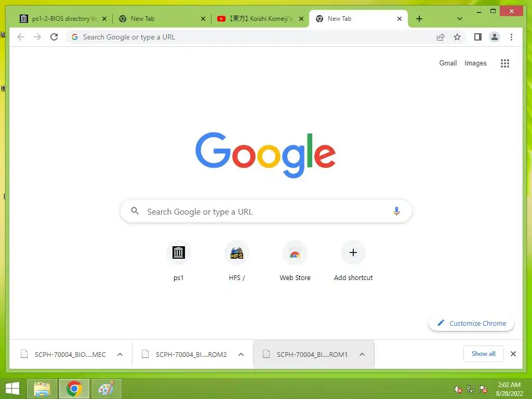Bookmark this tab with the star icon
The height and width of the screenshot is (399, 532).
coord(457,37)
